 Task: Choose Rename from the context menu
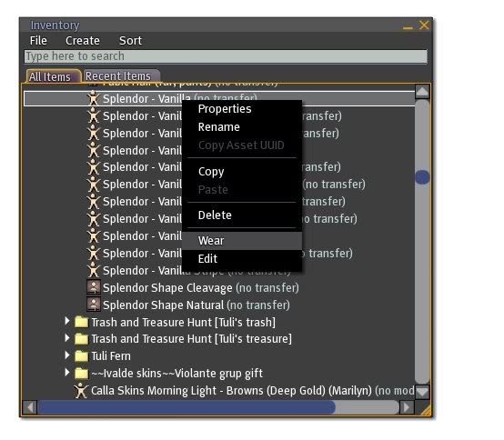pos(219,127)
